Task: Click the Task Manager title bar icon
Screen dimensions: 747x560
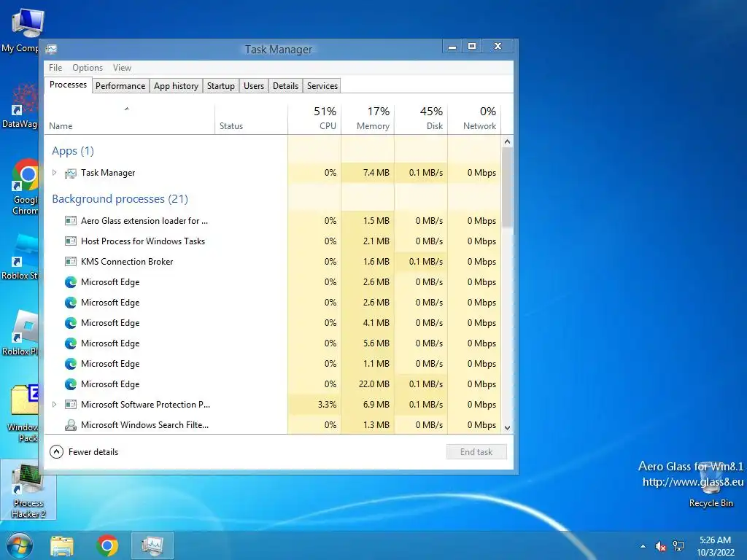Action: [52, 49]
